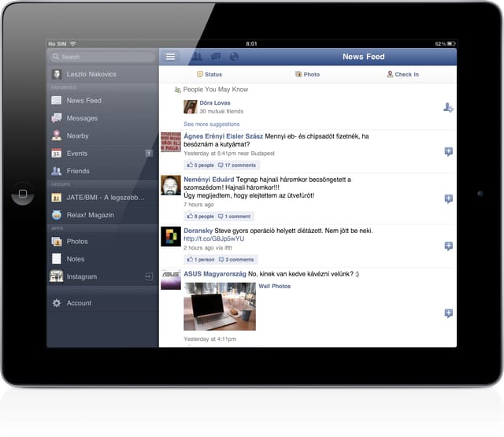Open Ágnes Erényi Eisler Száz profile

(224, 136)
